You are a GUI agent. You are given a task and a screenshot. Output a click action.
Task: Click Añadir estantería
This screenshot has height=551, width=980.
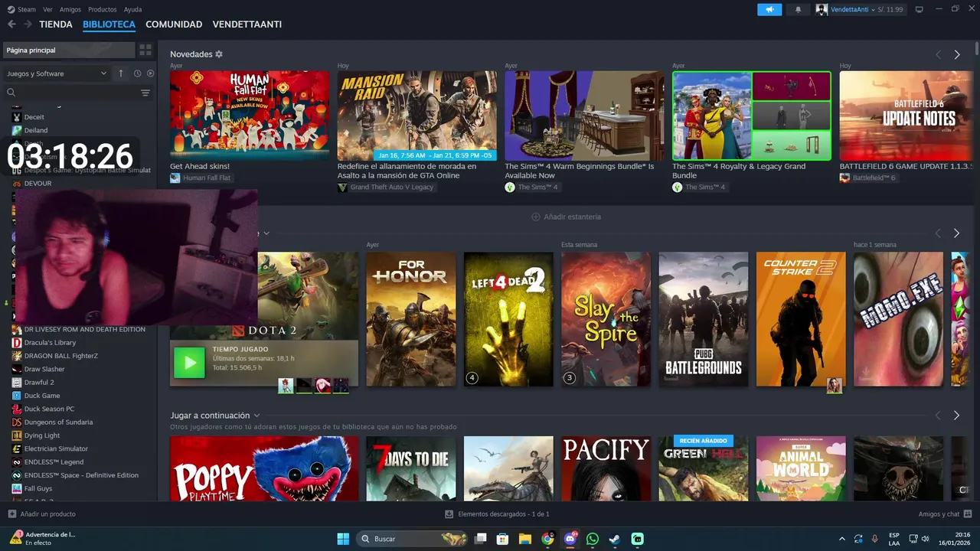pos(567,217)
